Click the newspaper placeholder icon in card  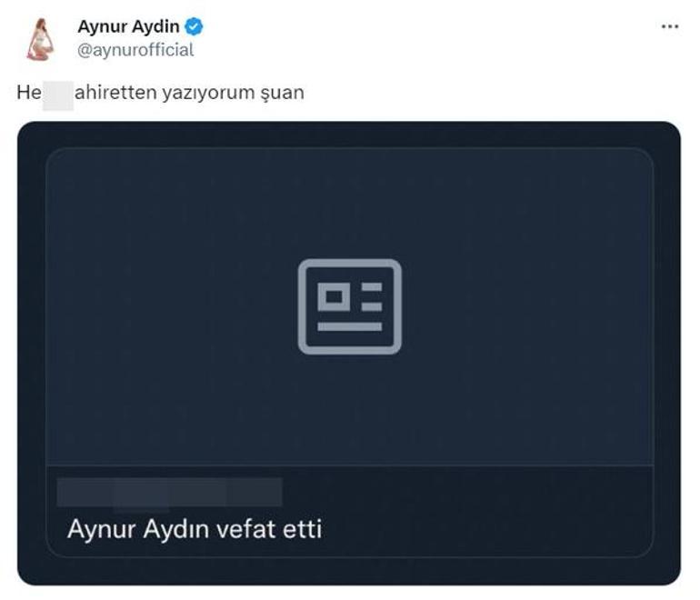pyautogui.click(x=350, y=306)
